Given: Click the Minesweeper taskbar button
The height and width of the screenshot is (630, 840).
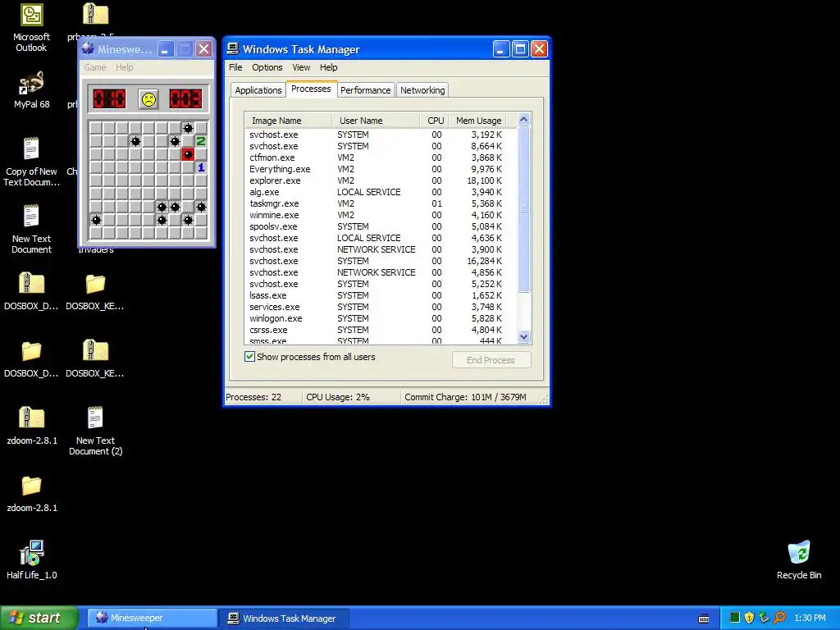Looking at the screenshot, I should pos(152,619).
